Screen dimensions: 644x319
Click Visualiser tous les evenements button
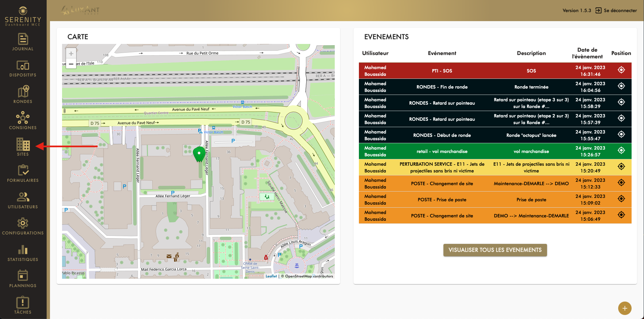(495, 250)
